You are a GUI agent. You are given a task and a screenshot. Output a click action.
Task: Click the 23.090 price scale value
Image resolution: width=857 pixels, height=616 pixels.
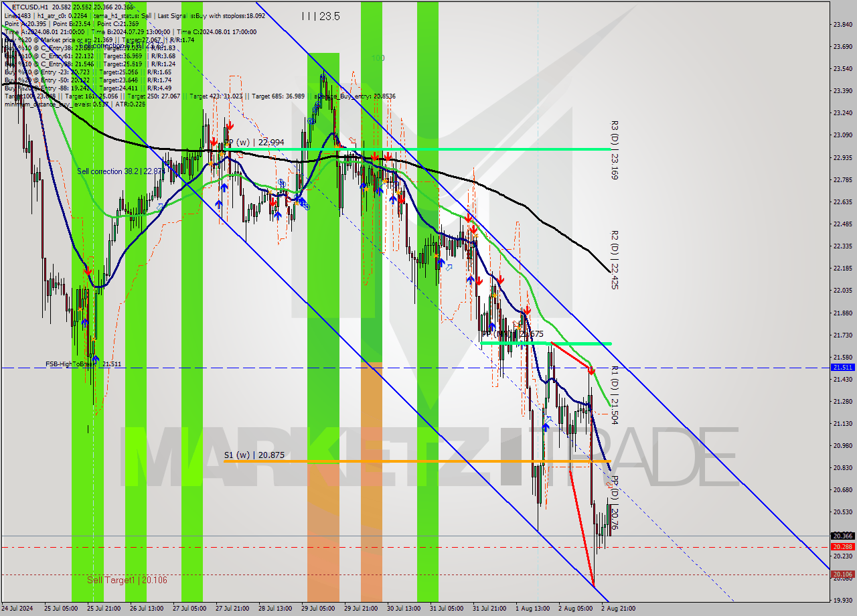pyautogui.click(x=842, y=135)
